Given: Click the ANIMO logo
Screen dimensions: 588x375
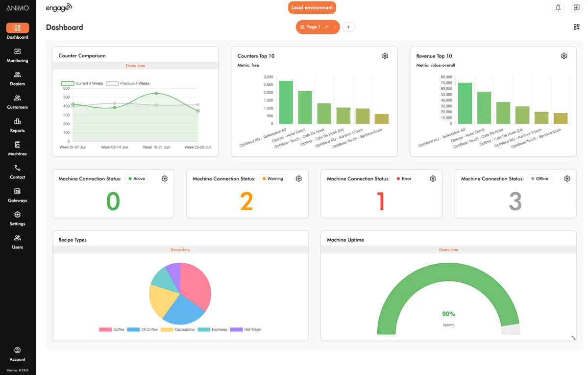Looking at the screenshot, I should 18,8.
